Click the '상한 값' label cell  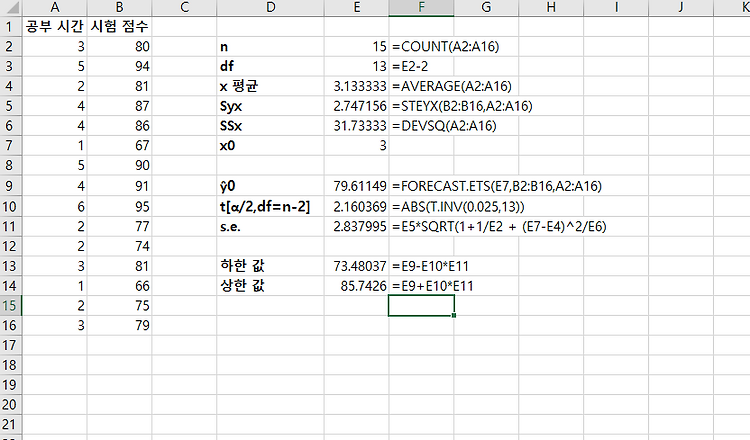point(270,286)
